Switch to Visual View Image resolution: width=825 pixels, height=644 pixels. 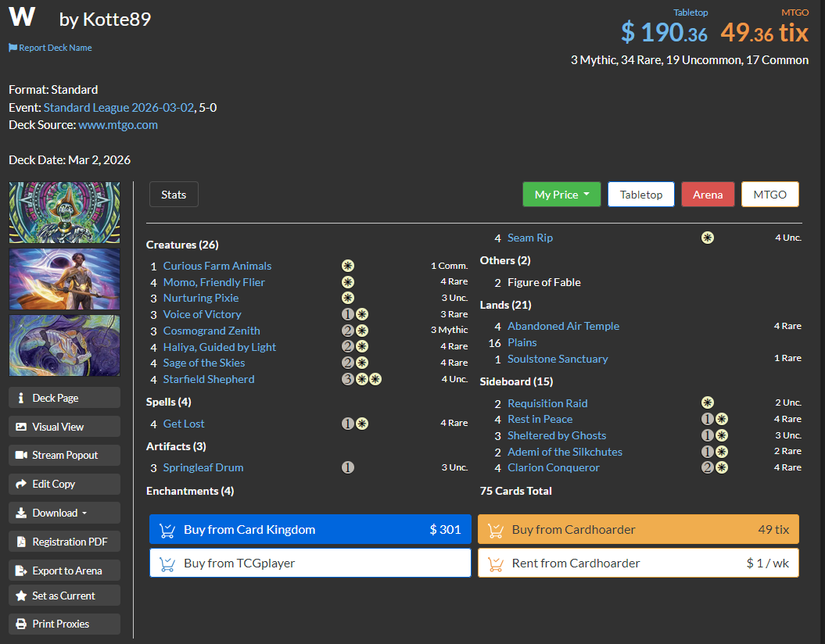(64, 427)
